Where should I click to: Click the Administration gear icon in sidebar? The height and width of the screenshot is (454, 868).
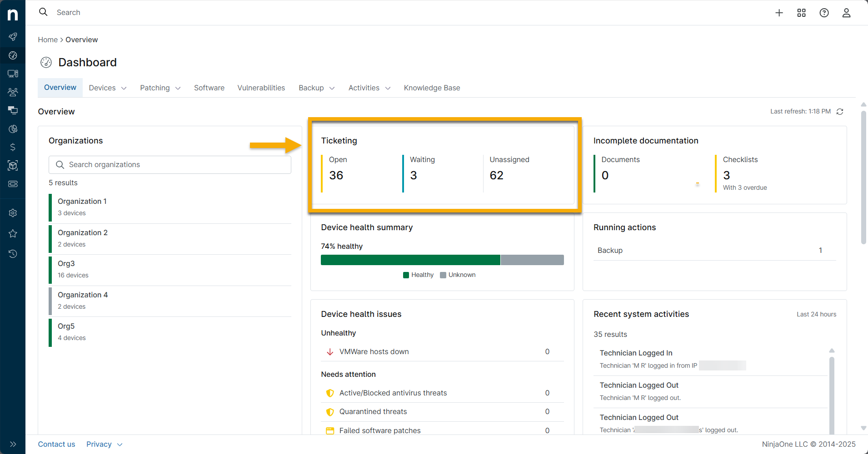pyautogui.click(x=13, y=213)
